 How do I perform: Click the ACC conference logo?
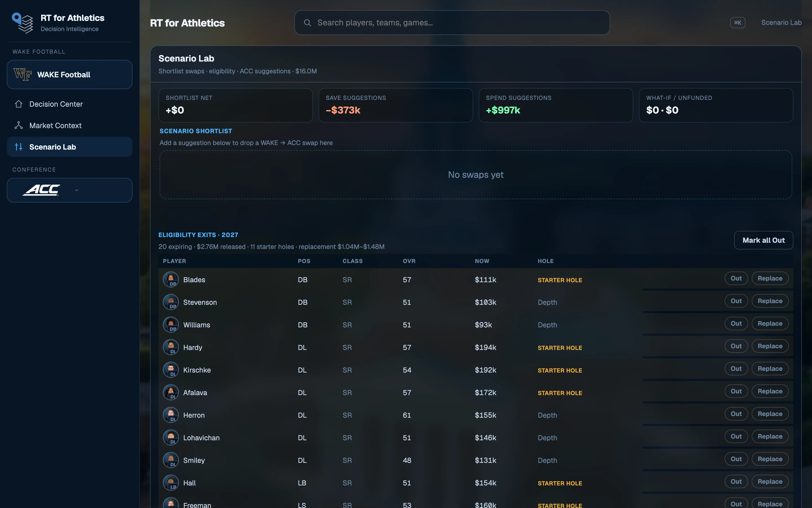pos(42,190)
